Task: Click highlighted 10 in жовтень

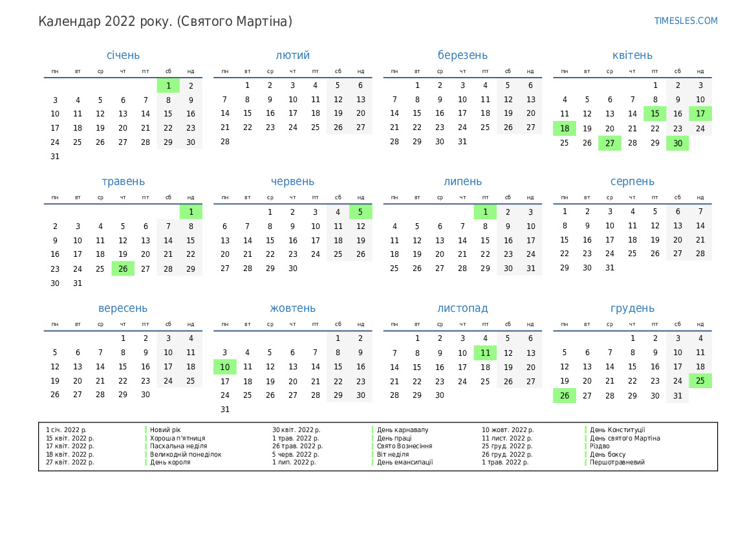Action: (x=224, y=367)
